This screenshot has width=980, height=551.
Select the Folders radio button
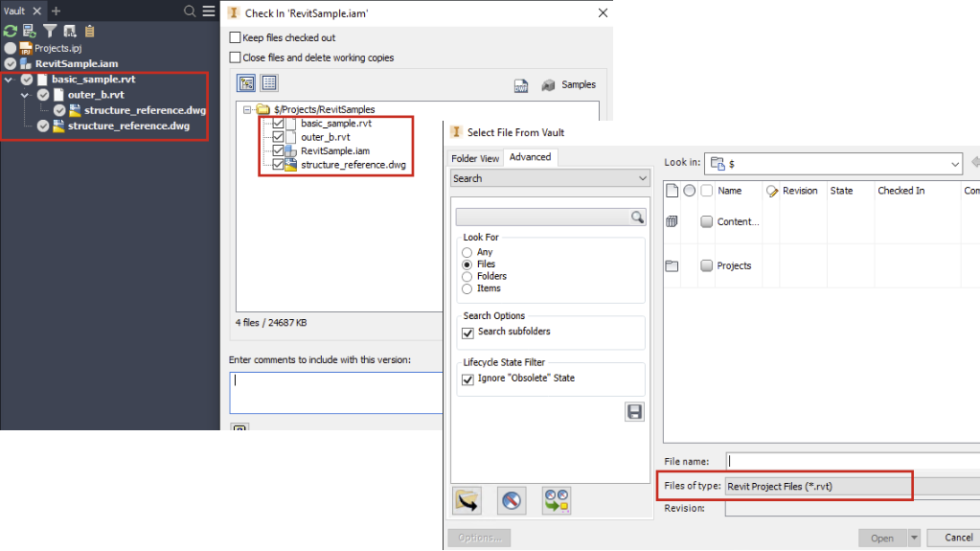[467, 276]
